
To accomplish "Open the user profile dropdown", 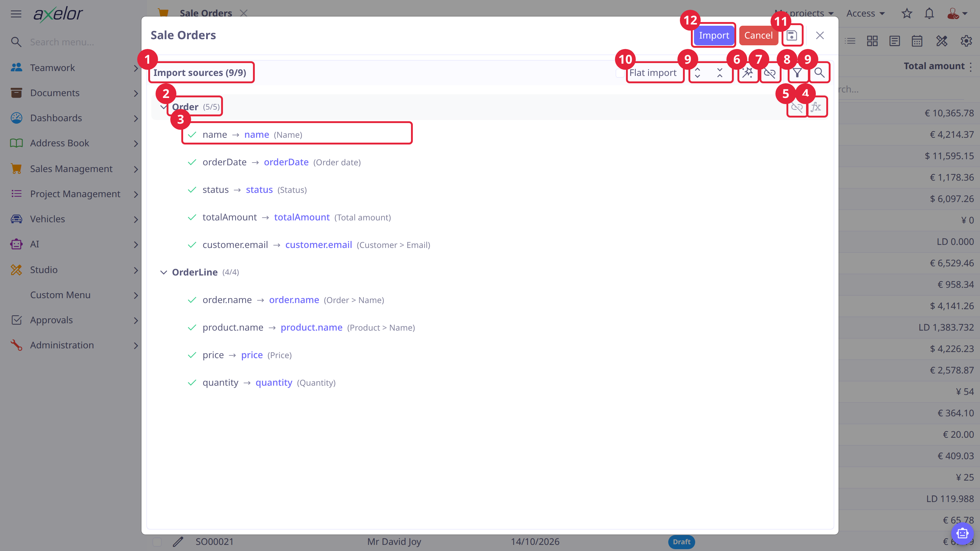I will 957,14.
